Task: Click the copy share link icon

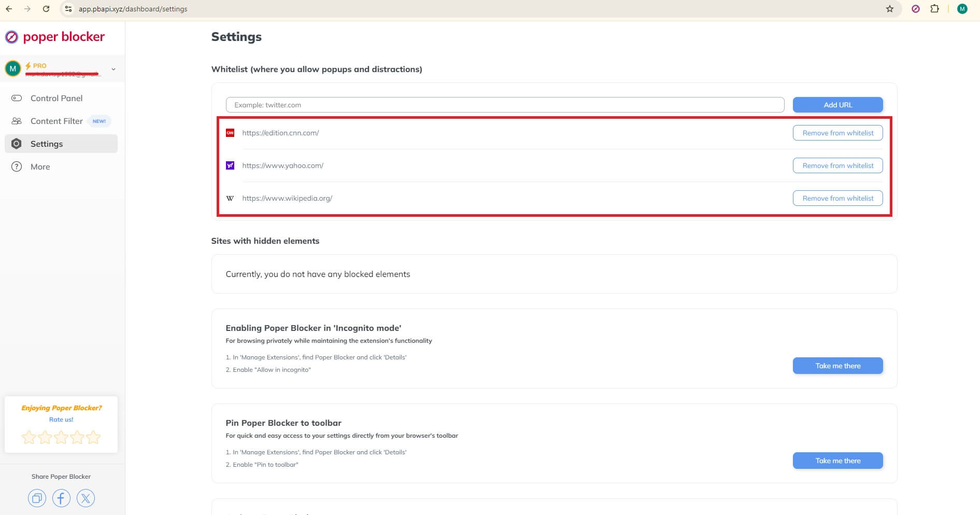Action: [x=36, y=498]
